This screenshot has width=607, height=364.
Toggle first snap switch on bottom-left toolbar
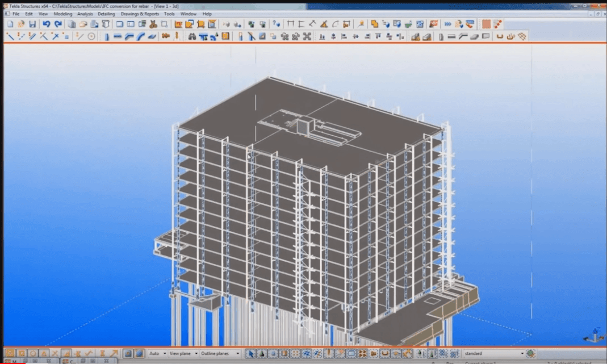click(10, 354)
